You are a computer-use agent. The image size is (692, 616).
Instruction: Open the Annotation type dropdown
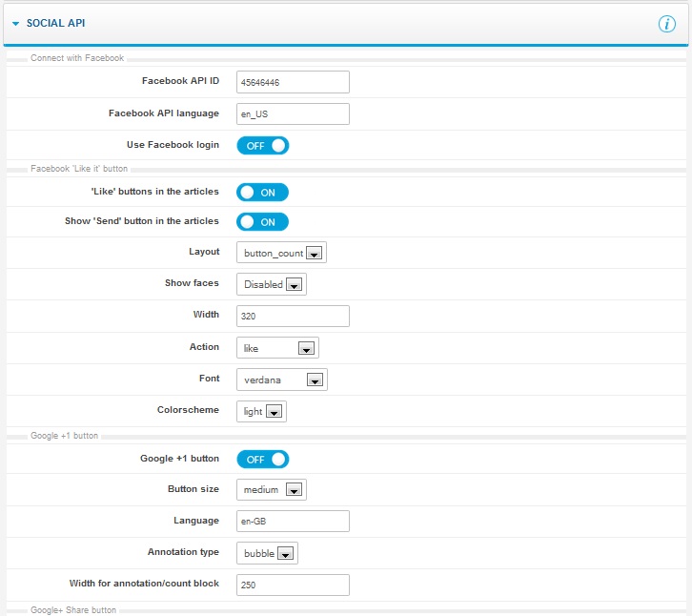tap(268, 553)
